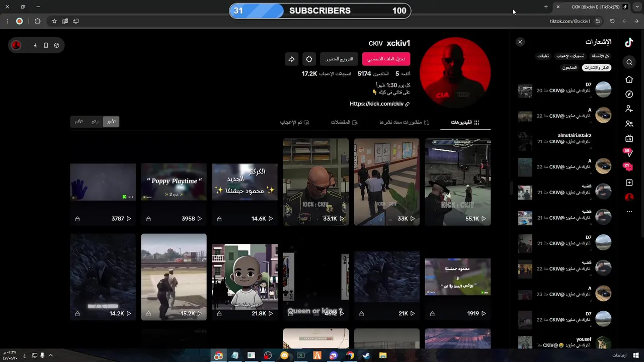The height and width of the screenshot is (362, 644).
Task: Open the site settings icon beside the URL
Action: (598, 21)
